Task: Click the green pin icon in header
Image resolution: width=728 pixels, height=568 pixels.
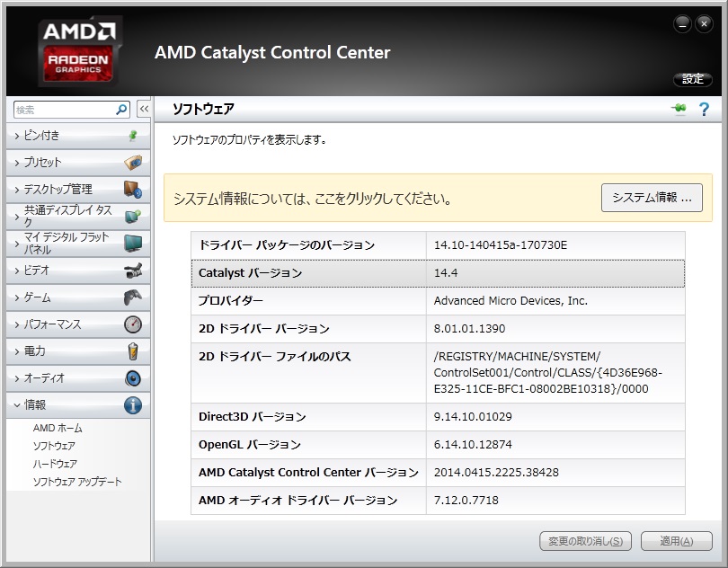Action: [x=679, y=110]
